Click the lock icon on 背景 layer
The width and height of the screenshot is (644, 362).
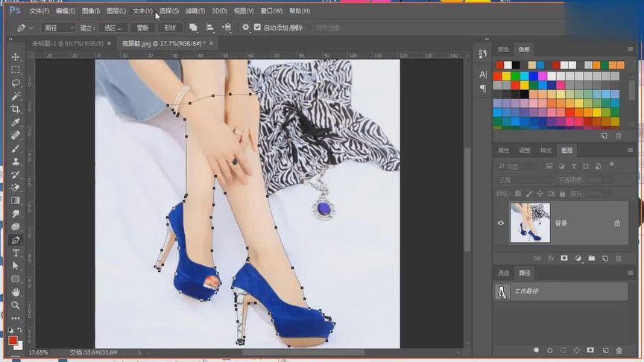616,223
